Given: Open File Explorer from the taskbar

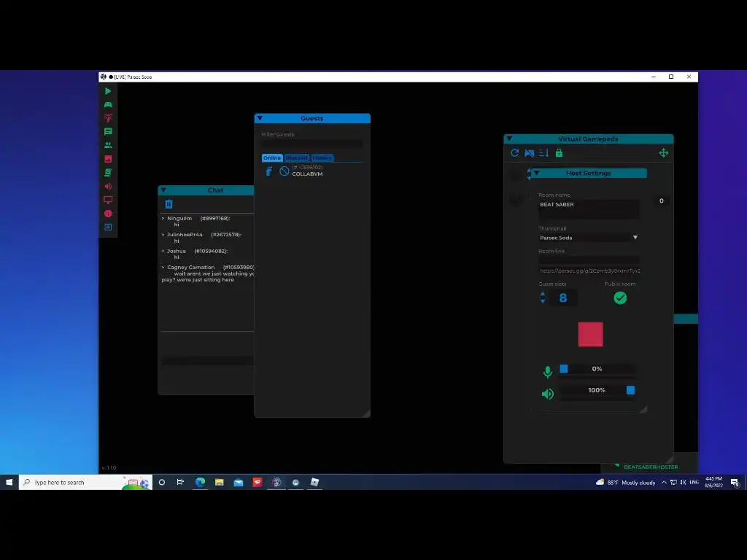Looking at the screenshot, I should click(219, 483).
